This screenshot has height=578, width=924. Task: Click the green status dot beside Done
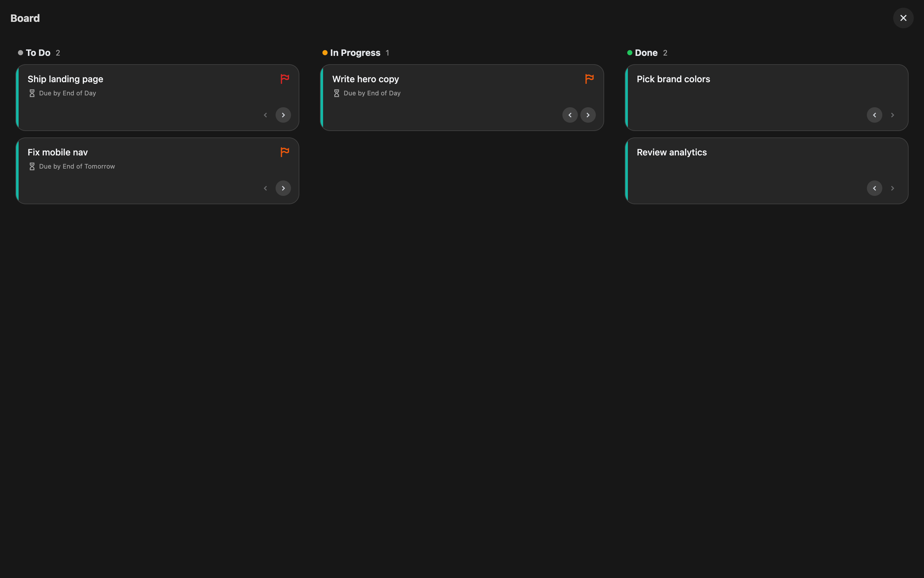pos(629,53)
